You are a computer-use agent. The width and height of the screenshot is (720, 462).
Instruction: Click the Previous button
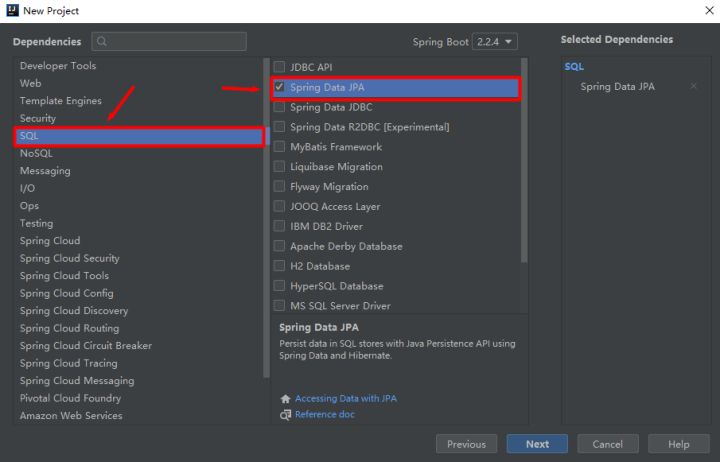(x=466, y=444)
